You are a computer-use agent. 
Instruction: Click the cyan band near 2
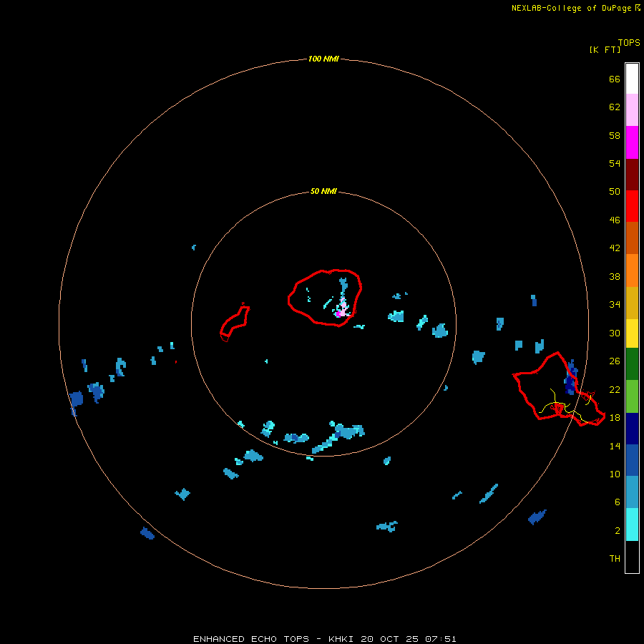coord(632,525)
